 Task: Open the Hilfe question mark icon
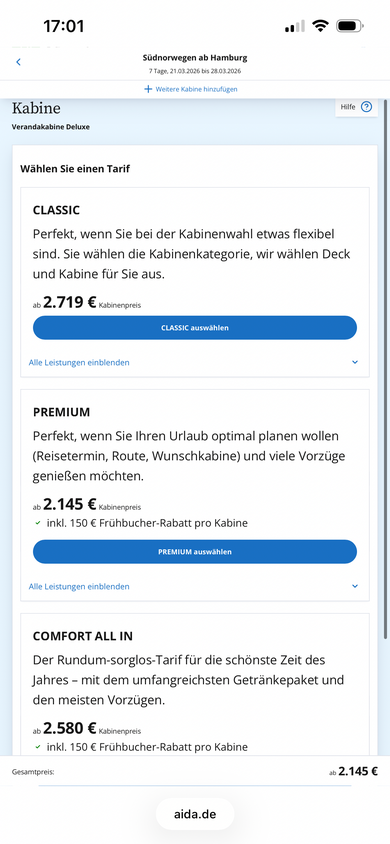[x=366, y=107]
